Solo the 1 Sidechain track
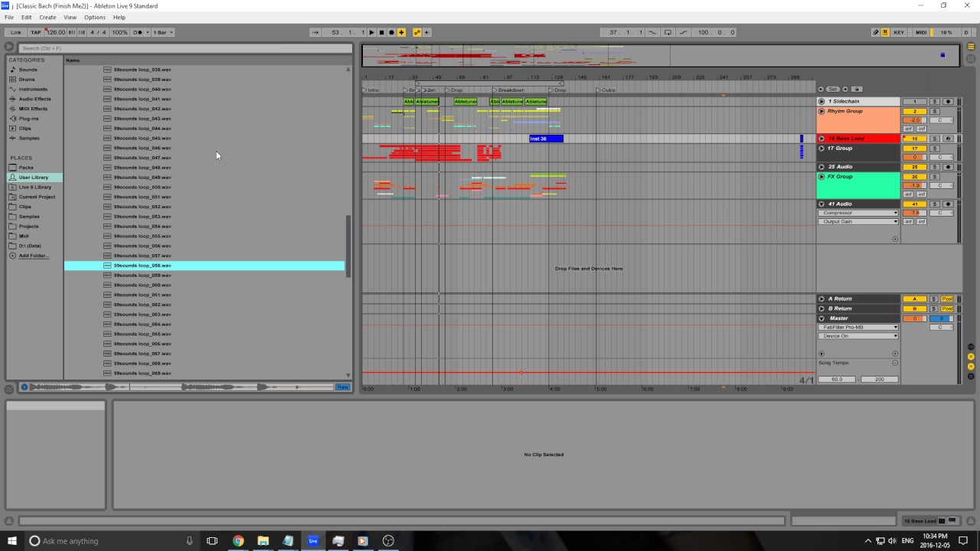 click(x=933, y=102)
